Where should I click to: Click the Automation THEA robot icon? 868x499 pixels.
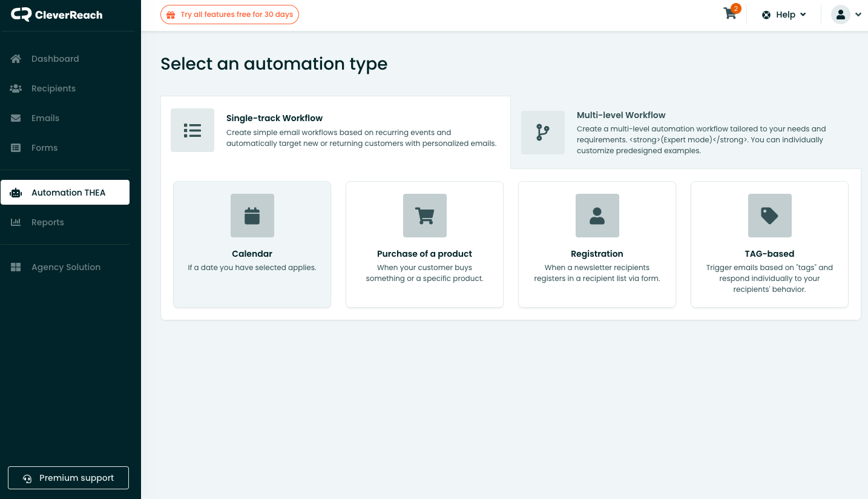16,193
